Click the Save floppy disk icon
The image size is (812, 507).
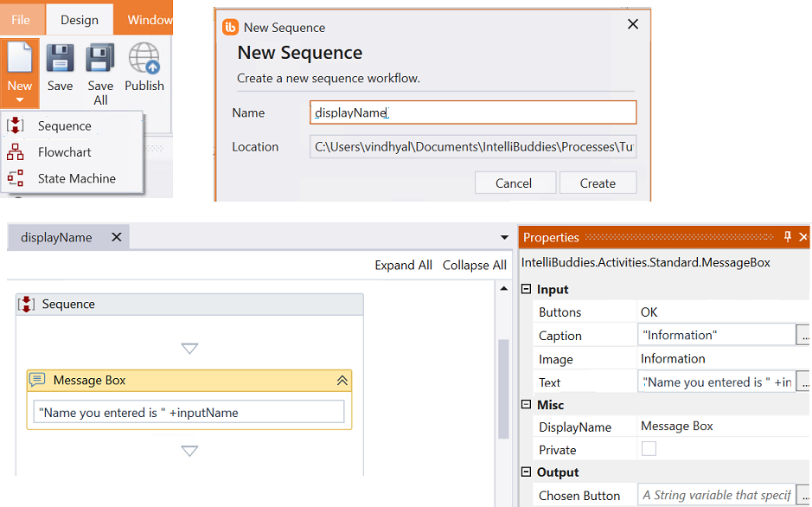pyautogui.click(x=60, y=57)
